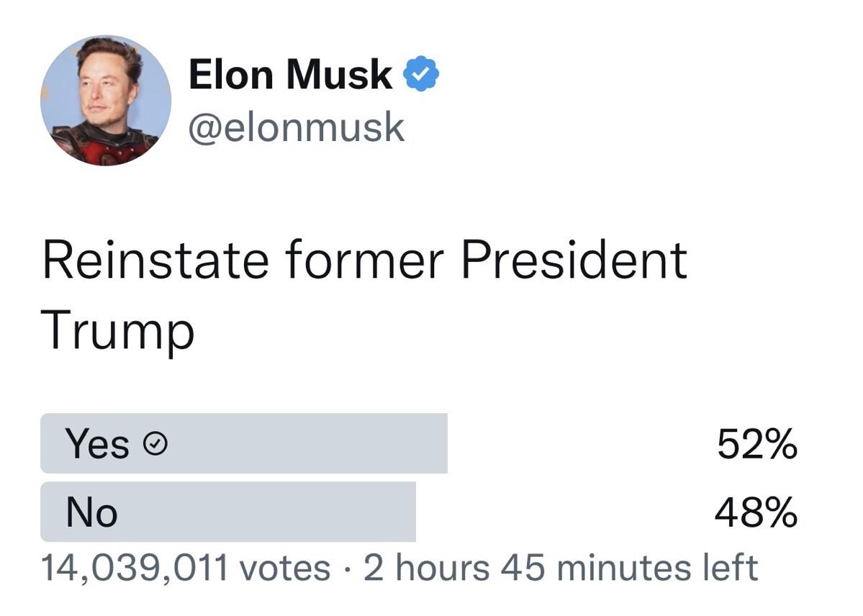Click the word Reinstate in the tweet
863x616 pixels.
(x=155, y=260)
